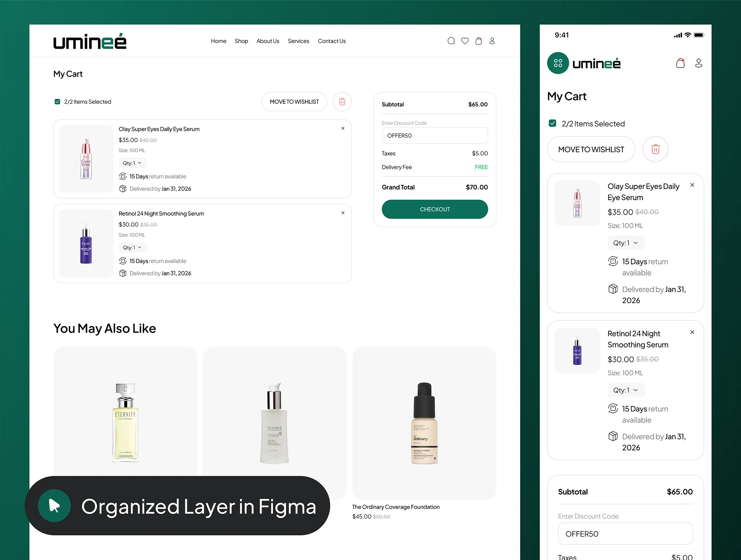Click desktop MOVE TO WISHLIST button
741x560 pixels.
pyautogui.click(x=294, y=102)
